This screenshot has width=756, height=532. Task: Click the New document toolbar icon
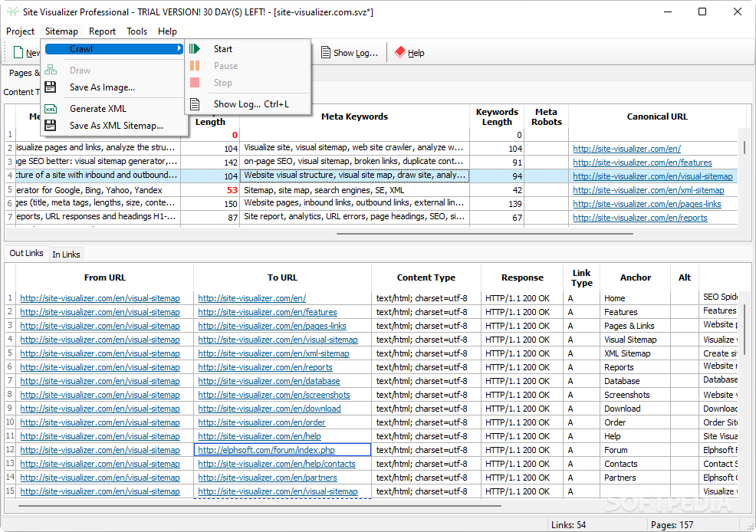[18, 53]
